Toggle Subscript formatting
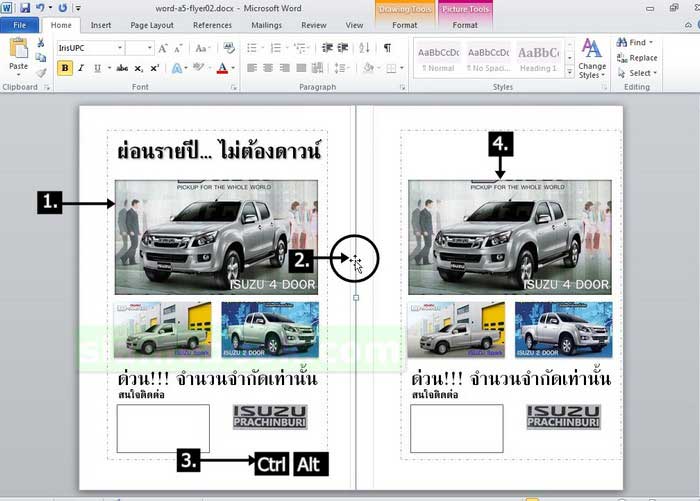 tap(139, 68)
